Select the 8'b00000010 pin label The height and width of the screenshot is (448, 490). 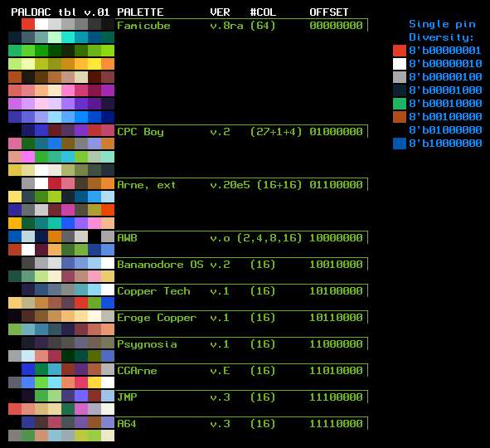pos(445,64)
